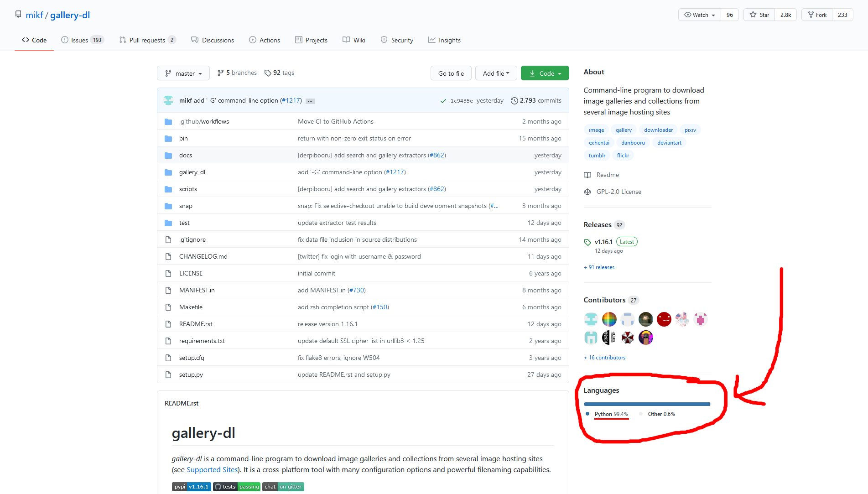Open the docs folder

186,155
